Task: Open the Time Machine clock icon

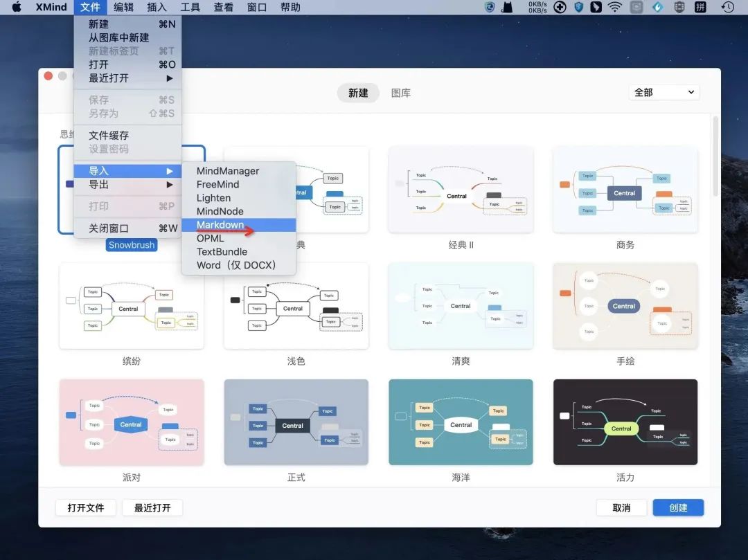Action: [727, 7]
